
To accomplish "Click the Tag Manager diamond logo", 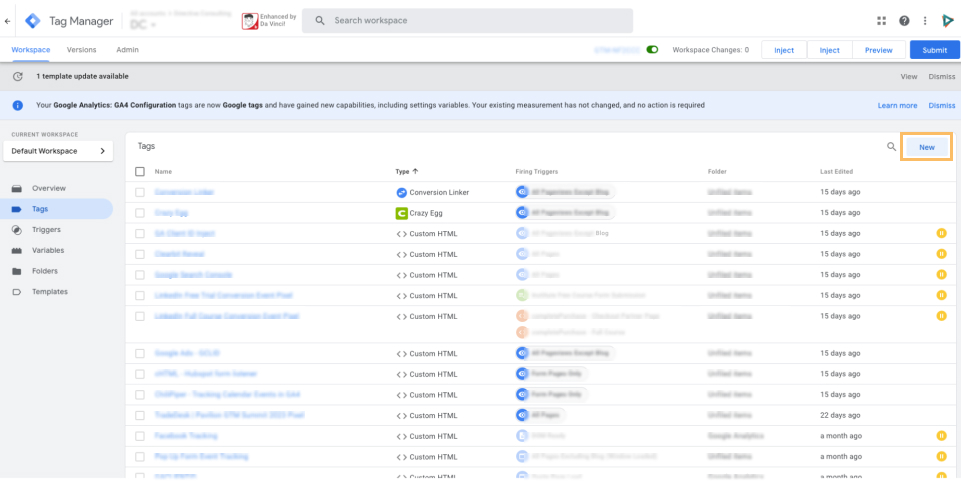I will tap(32, 21).
